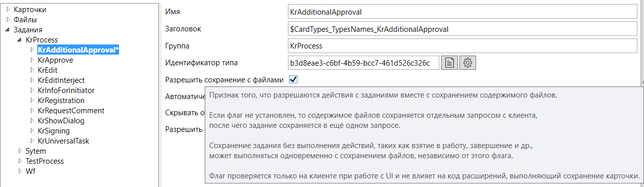
Task: Expand the Карточки tree node
Action: [x=8, y=10]
